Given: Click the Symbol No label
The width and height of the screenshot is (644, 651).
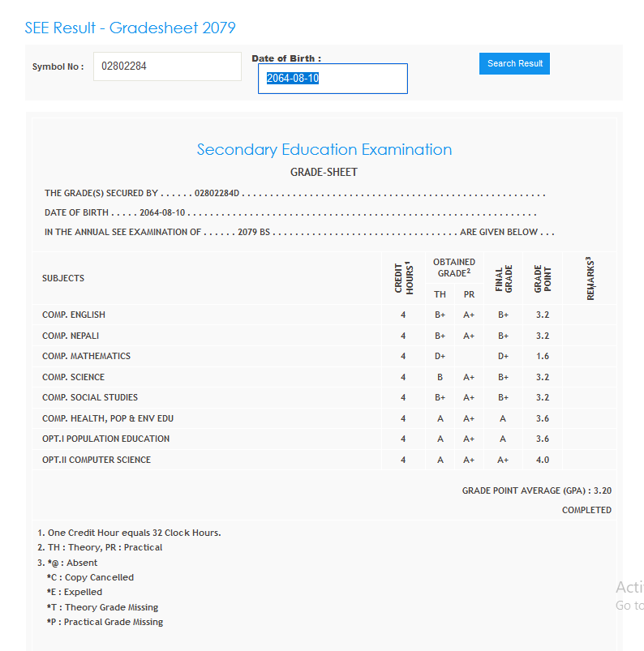Looking at the screenshot, I should (58, 66).
